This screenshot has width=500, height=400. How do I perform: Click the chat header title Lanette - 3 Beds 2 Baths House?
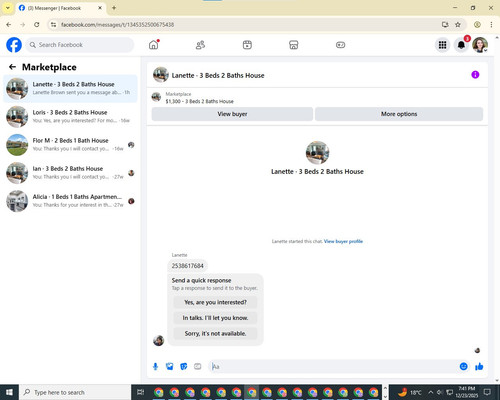218,75
